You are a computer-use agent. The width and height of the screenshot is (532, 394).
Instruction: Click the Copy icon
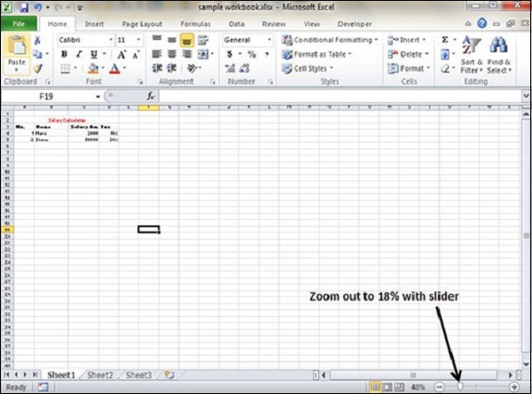(37, 54)
